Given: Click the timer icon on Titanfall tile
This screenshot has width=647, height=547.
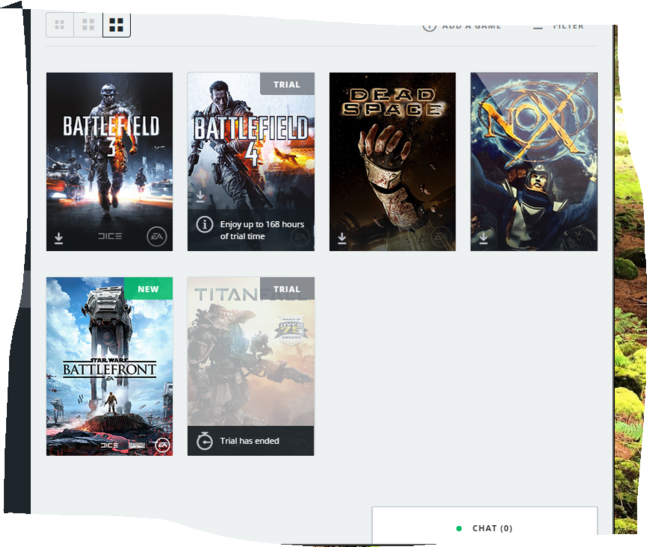Looking at the screenshot, I should 204,441.
